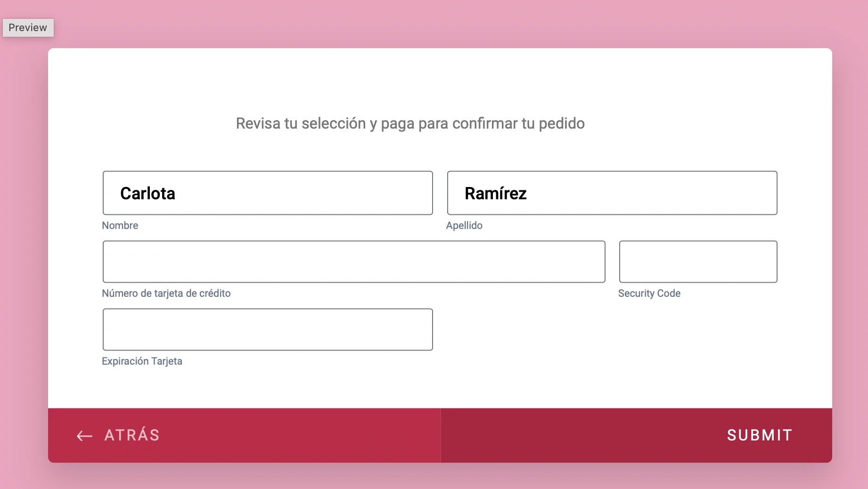868x489 pixels.
Task: Click the Security Code label
Action: [649, 293]
